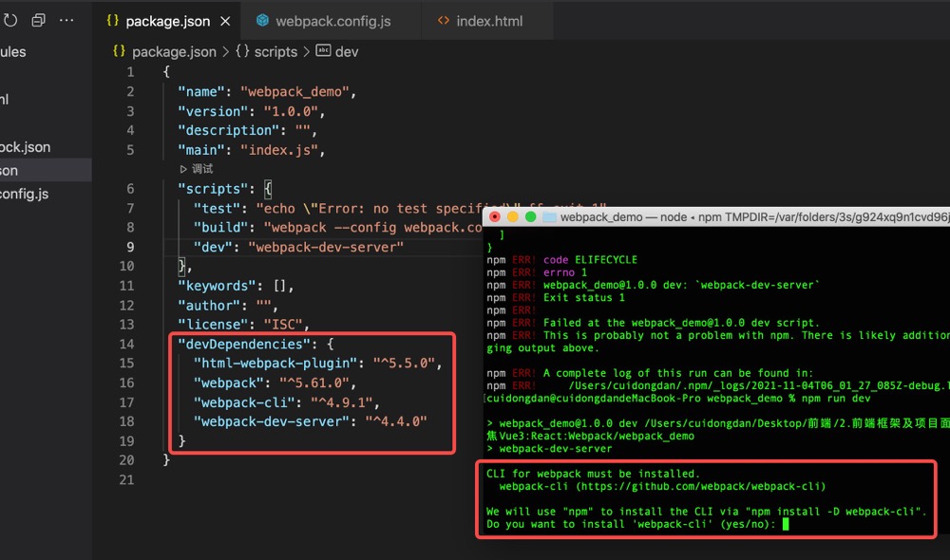Click the breadcrumb dev string icon

click(x=324, y=51)
